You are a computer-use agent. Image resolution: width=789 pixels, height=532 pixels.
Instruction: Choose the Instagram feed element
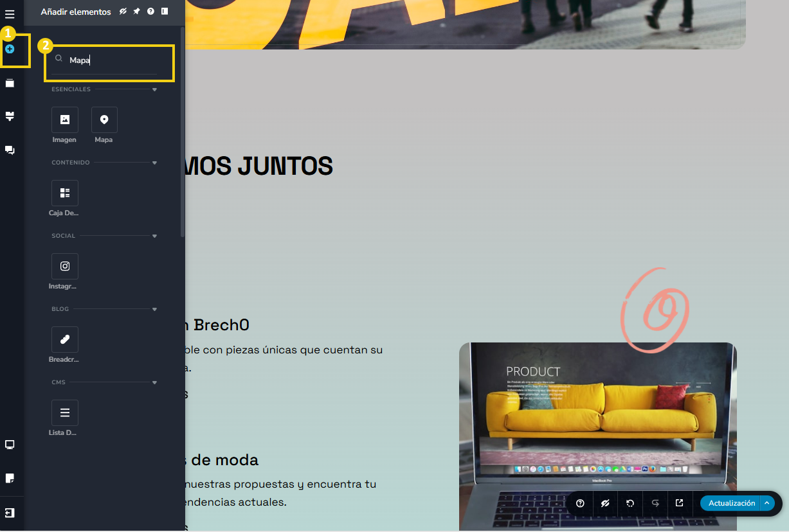(x=65, y=267)
